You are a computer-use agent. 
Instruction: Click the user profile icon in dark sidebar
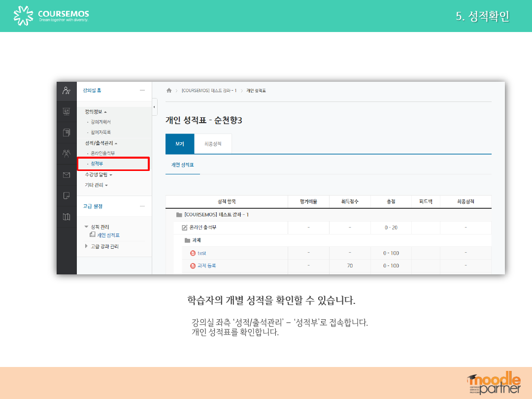[x=66, y=91]
